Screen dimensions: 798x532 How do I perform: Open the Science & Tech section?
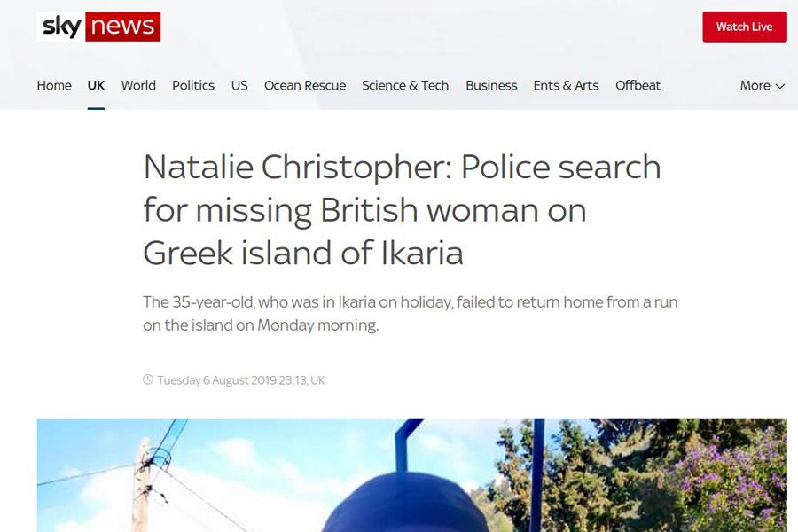tap(405, 85)
